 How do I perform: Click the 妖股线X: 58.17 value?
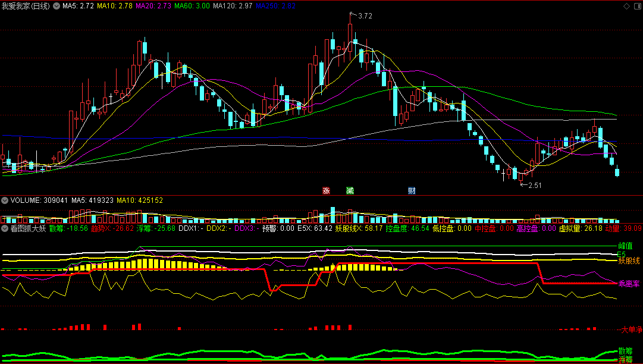tap(359, 228)
